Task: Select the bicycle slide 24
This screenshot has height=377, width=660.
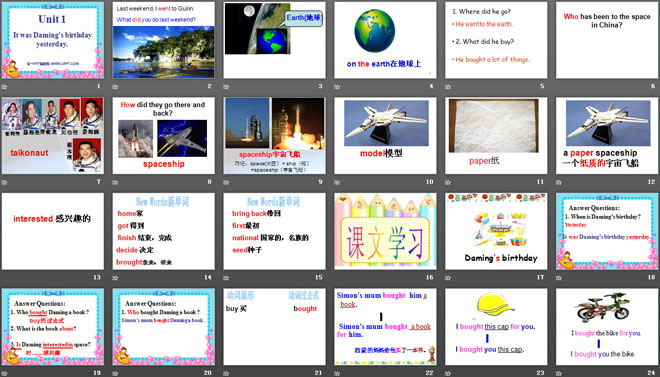Action: pyautogui.click(x=607, y=327)
